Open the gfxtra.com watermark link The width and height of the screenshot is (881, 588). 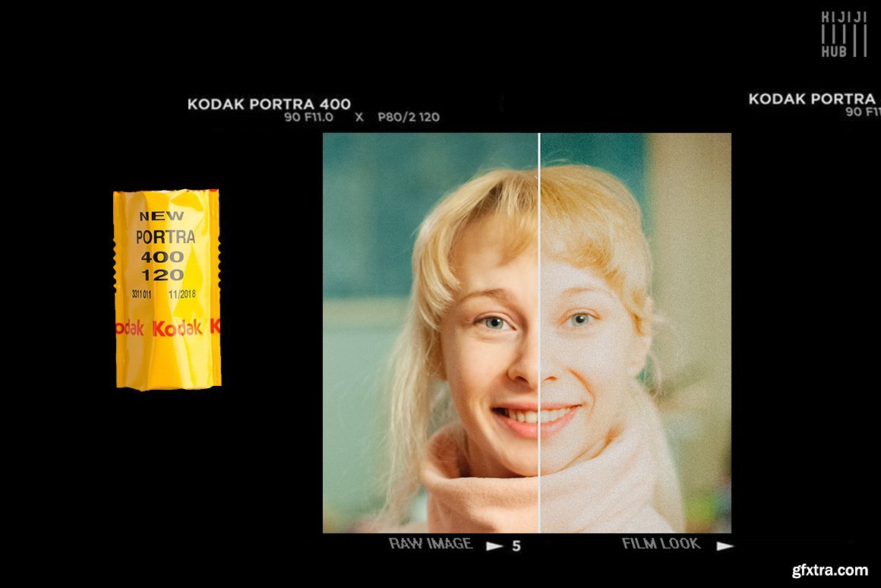pyautogui.click(x=829, y=570)
